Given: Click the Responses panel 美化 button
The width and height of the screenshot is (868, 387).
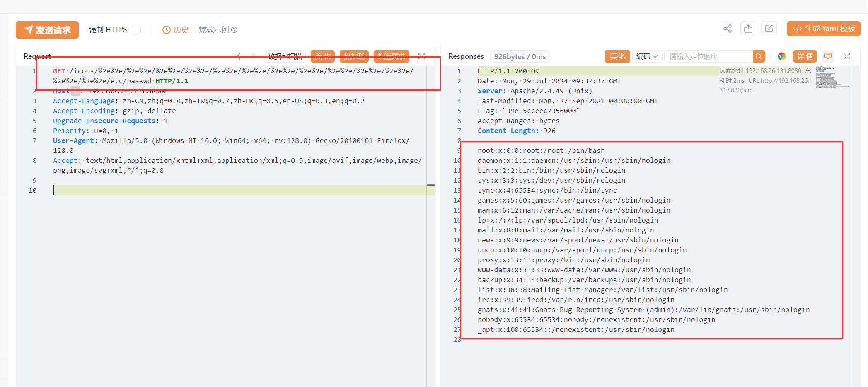Looking at the screenshot, I should (x=617, y=56).
